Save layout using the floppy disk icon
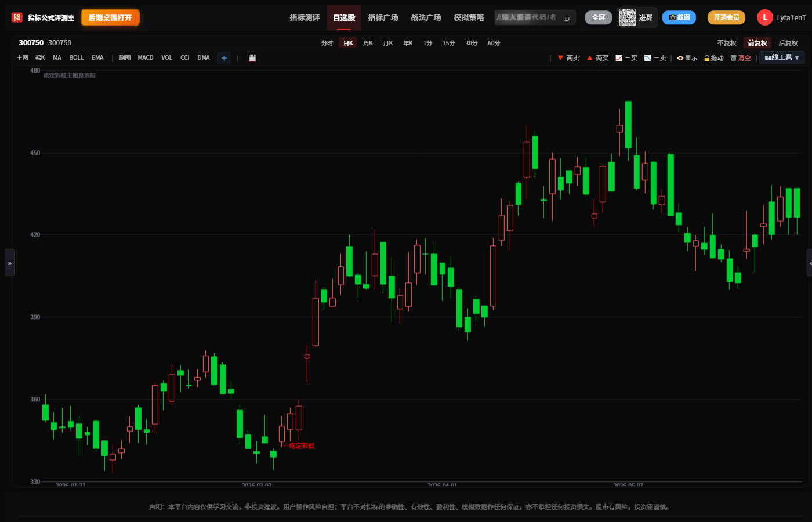812x522 pixels. coord(252,58)
